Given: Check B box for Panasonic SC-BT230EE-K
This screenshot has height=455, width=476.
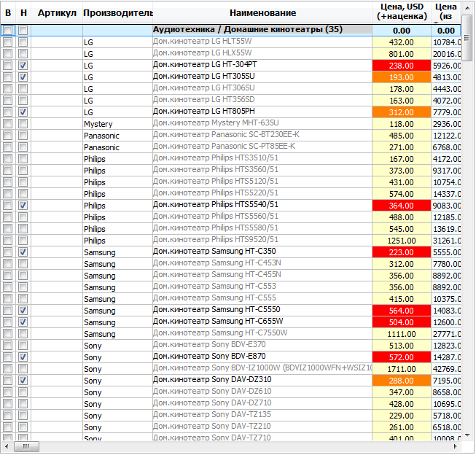Looking at the screenshot, I should coord(8,136).
